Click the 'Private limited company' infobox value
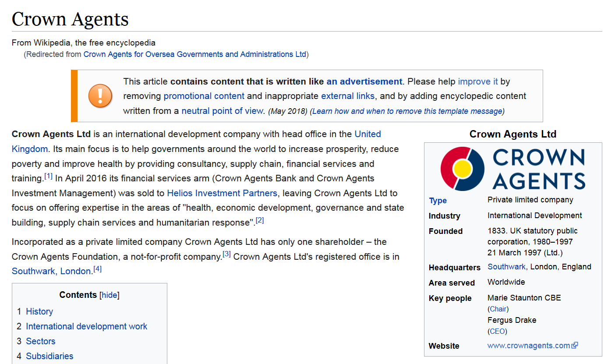The image size is (615, 364). click(x=530, y=200)
